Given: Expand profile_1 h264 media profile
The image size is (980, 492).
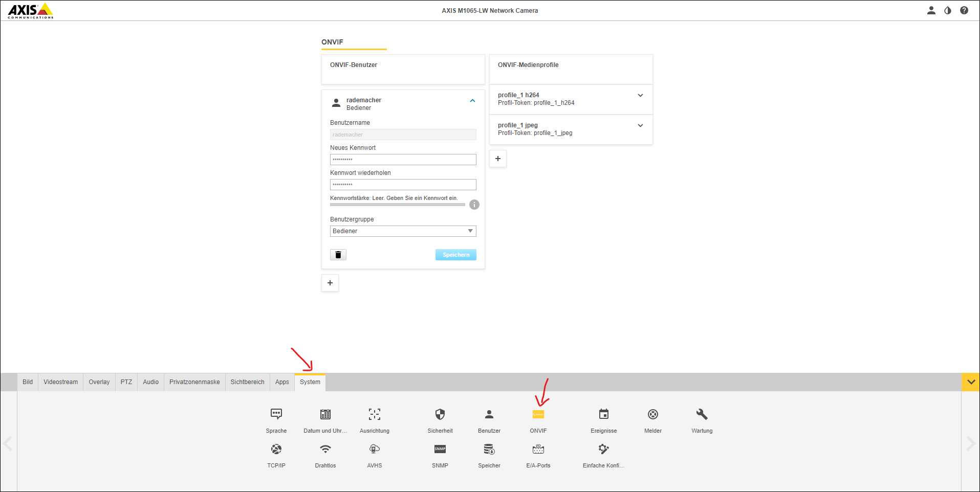Looking at the screenshot, I should (640, 95).
